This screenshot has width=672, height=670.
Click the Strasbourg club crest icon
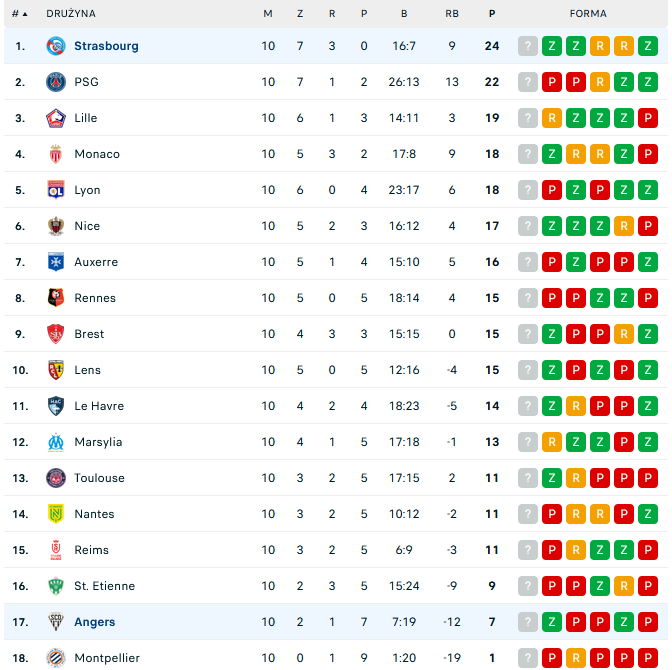56,46
